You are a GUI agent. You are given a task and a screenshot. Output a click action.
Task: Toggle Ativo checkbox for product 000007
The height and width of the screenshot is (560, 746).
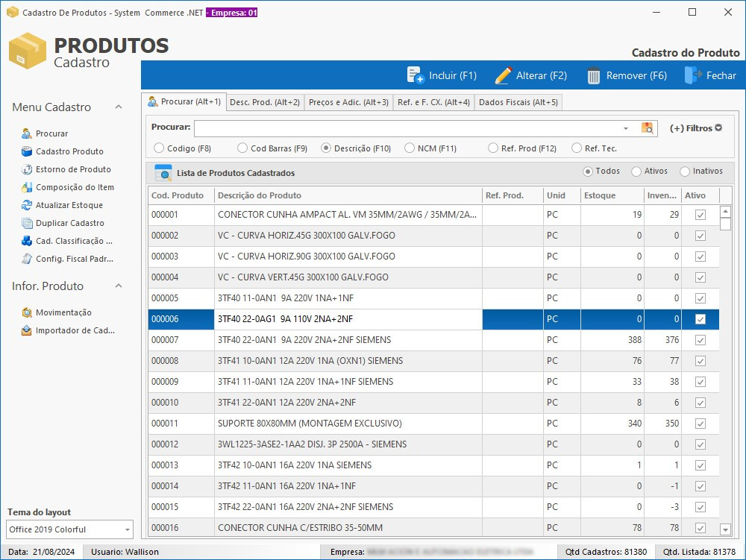[x=700, y=340]
